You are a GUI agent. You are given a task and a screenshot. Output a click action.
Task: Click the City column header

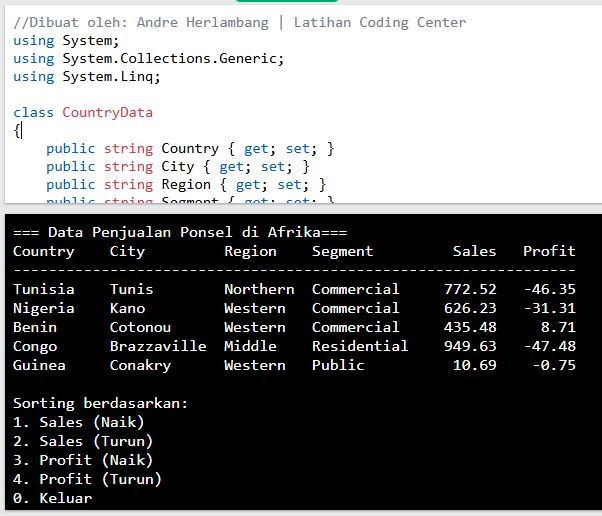[x=127, y=251]
